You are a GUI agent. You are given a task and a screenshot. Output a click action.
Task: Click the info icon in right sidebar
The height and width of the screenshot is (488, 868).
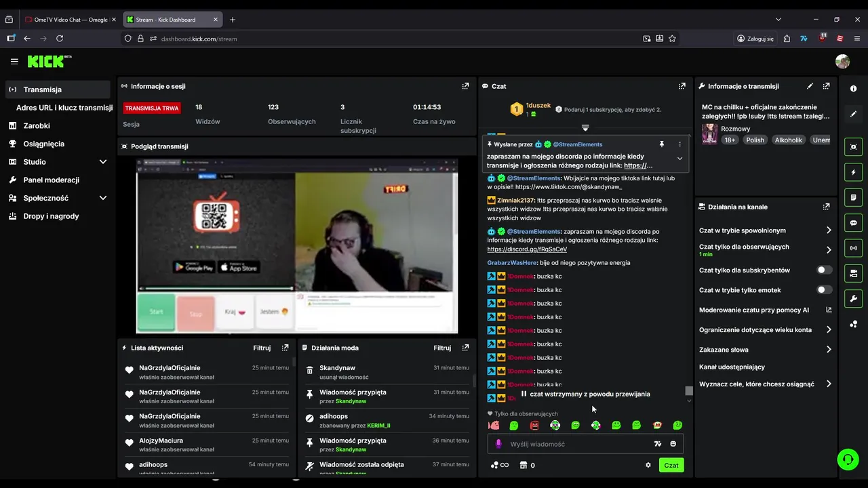(x=853, y=89)
